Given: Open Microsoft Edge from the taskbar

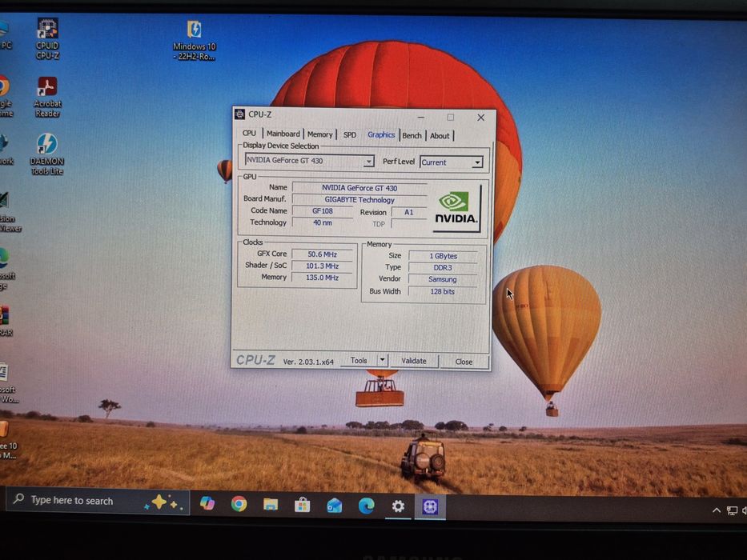Looking at the screenshot, I should point(366,506).
